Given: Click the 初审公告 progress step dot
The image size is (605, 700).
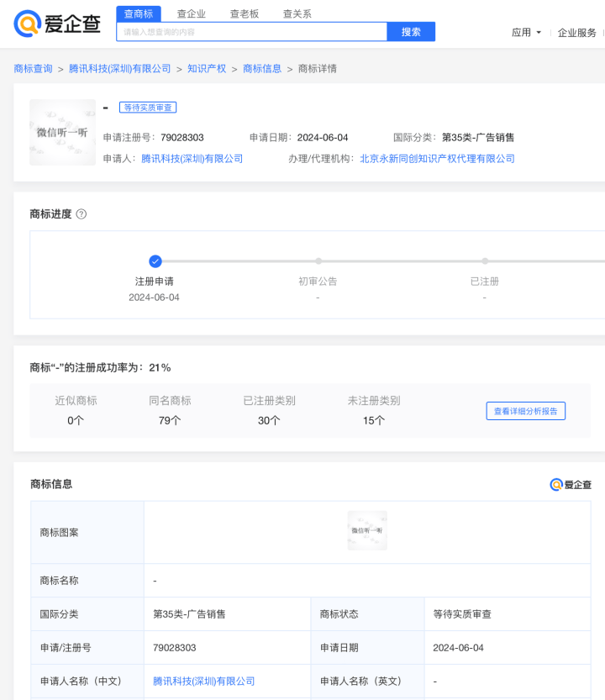Looking at the screenshot, I should coord(318,261).
